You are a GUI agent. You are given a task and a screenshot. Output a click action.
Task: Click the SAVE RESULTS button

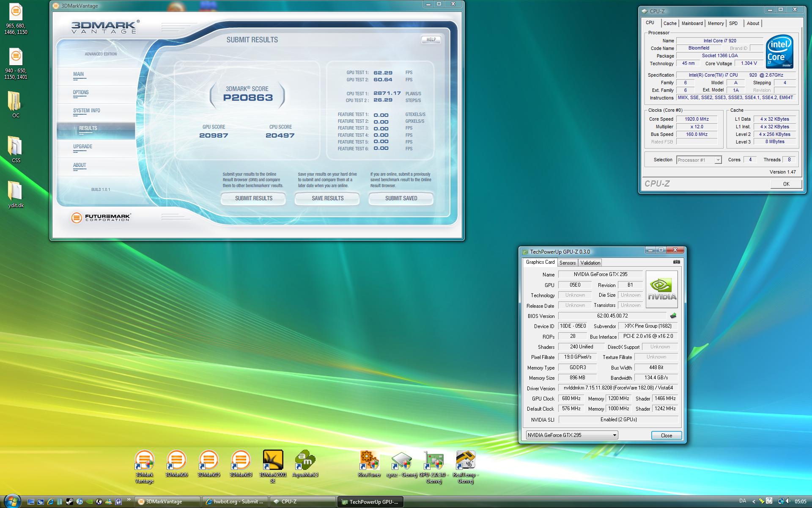pyautogui.click(x=327, y=198)
